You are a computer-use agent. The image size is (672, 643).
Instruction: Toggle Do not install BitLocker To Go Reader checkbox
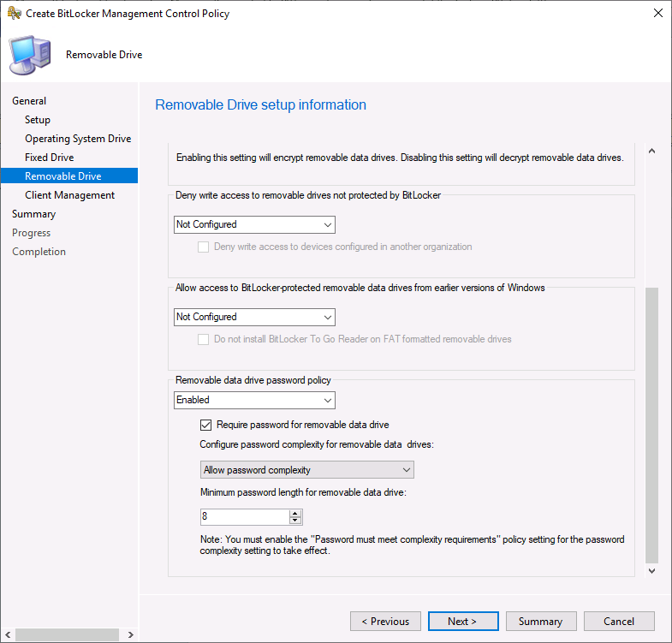click(x=203, y=340)
